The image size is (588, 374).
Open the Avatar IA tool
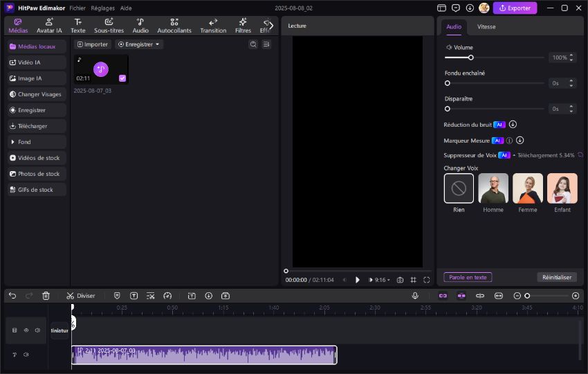[49, 26]
